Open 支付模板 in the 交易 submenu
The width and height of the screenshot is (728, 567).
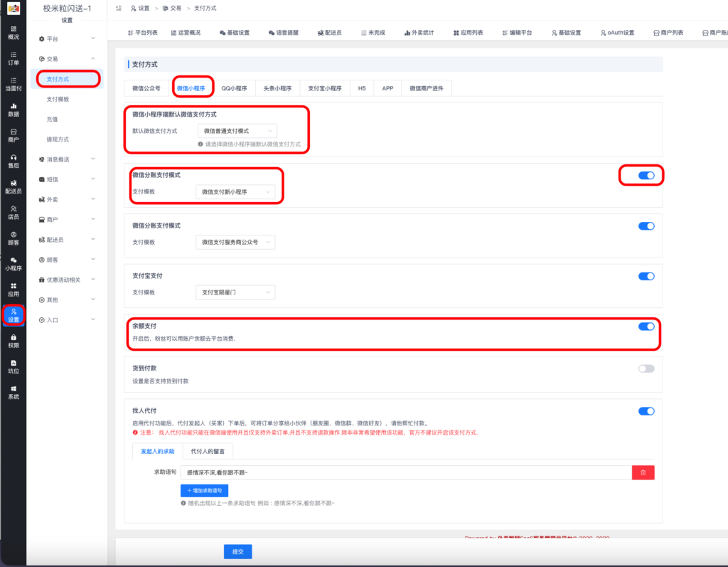coord(58,99)
